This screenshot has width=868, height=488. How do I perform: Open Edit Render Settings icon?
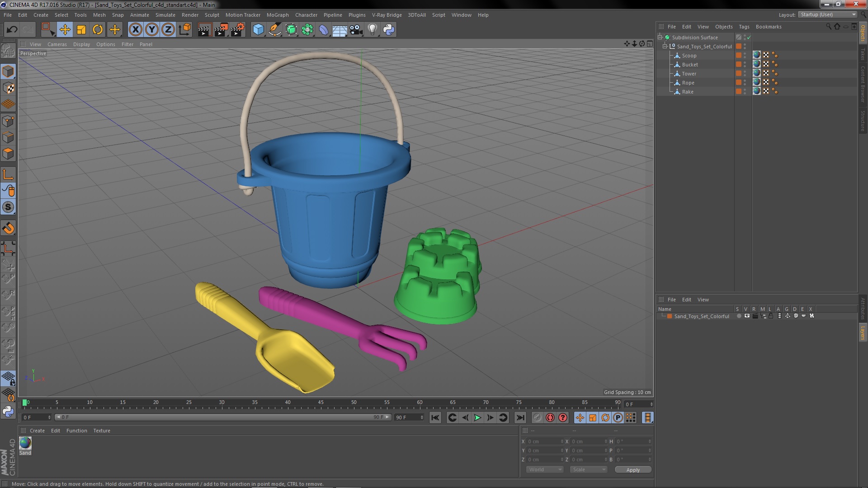[238, 30]
